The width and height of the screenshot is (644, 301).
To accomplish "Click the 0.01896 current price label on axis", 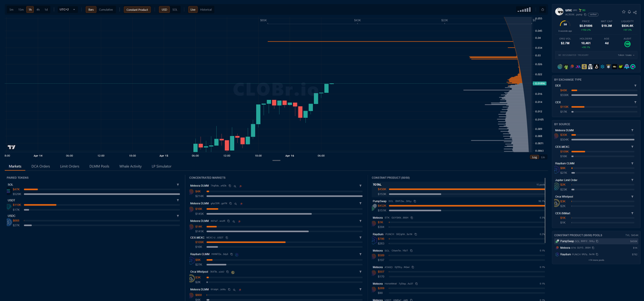I will [x=539, y=84].
